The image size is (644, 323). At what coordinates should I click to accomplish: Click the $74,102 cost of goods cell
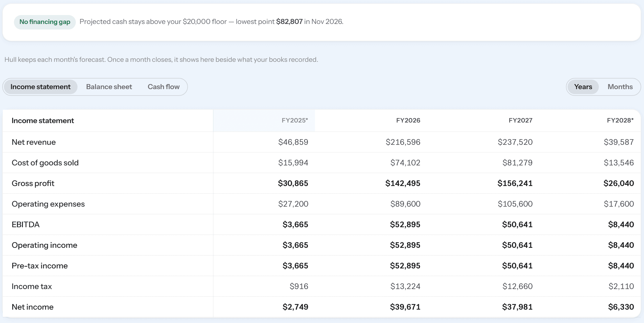click(x=405, y=163)
